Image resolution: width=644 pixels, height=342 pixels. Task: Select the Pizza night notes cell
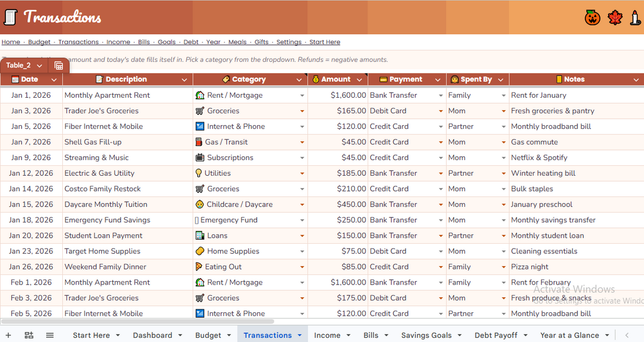(x=576, y=267)
